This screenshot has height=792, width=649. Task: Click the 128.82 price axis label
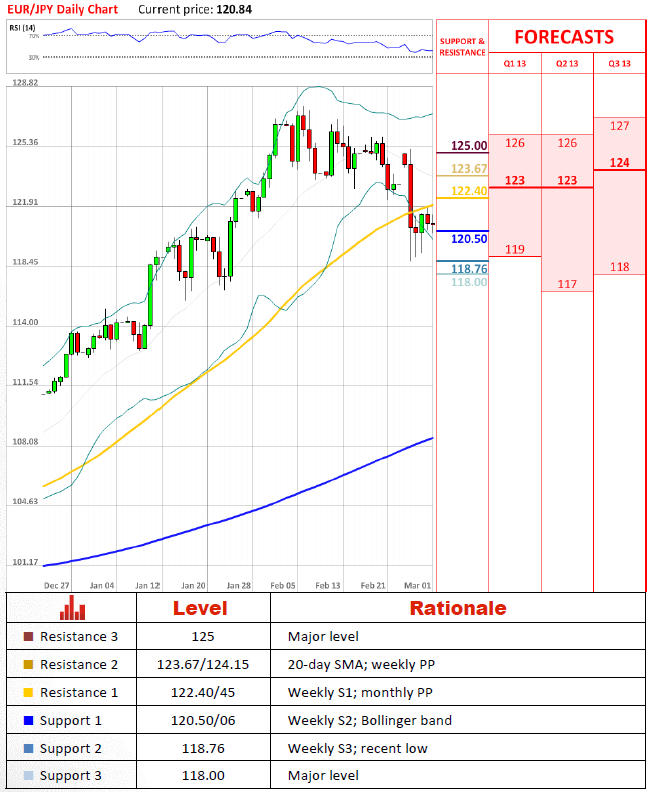(25, 82)
